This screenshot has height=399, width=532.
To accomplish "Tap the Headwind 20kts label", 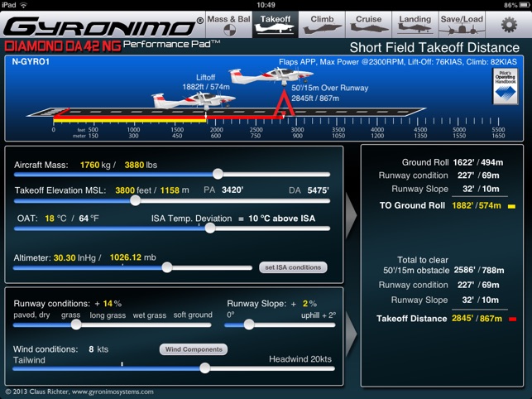I will (300, 359).
